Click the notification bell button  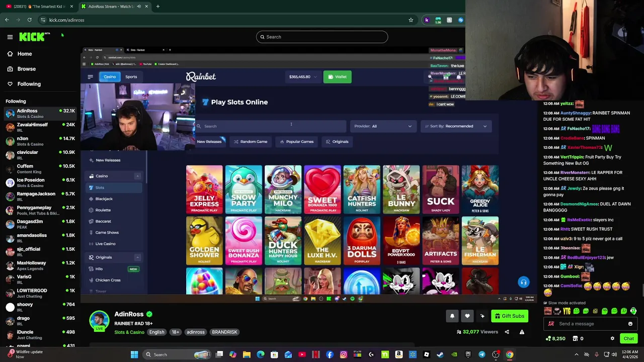[x=452, y=316]
